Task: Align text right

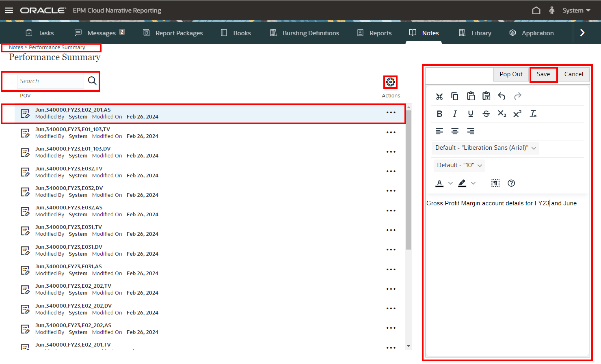Action: click(471, 131)
